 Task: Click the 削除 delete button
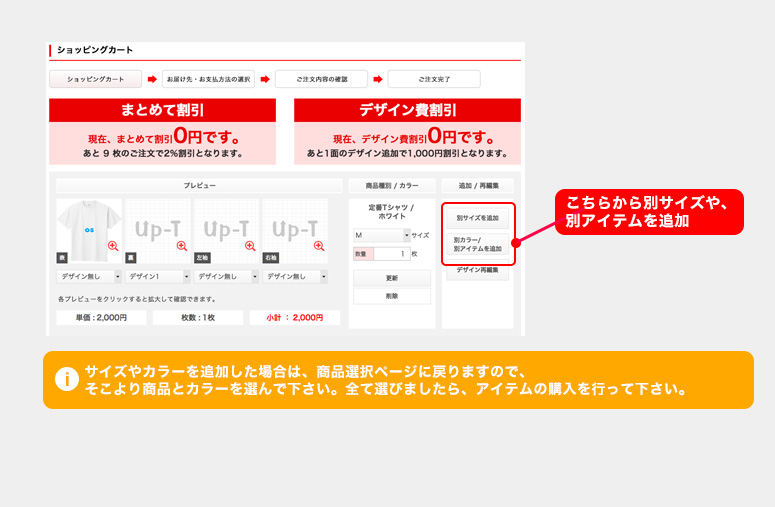pyautogui.click(x=392, y=296)
